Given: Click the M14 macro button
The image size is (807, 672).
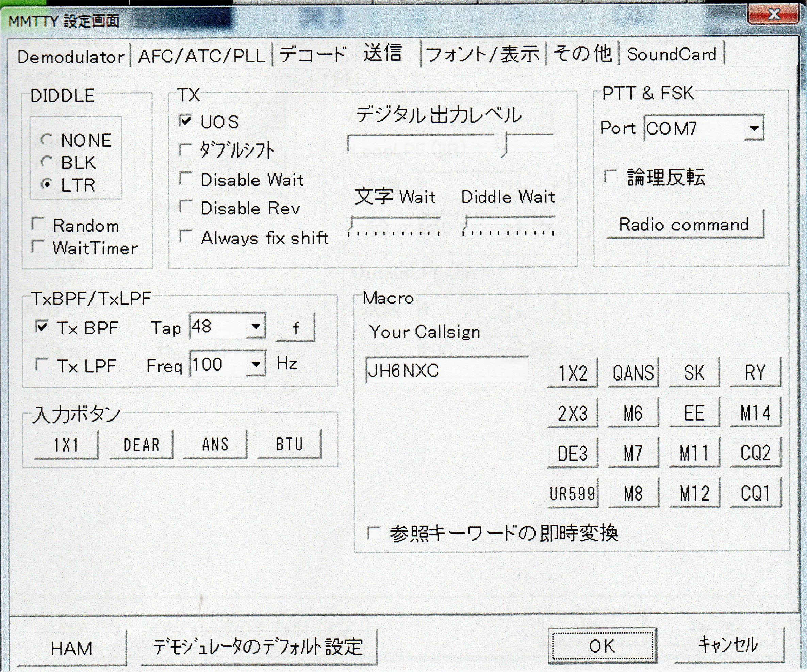Looking at the screenshot, I should pos(756,413).
